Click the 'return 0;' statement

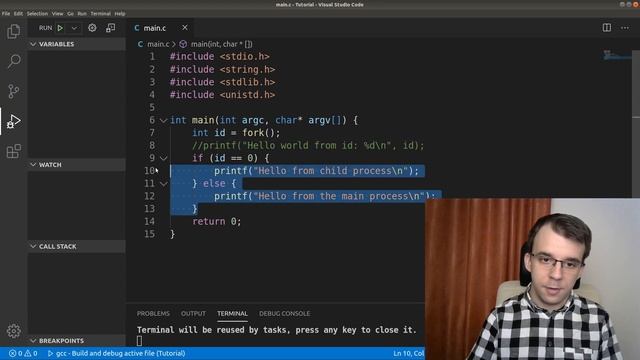point(217,222)
